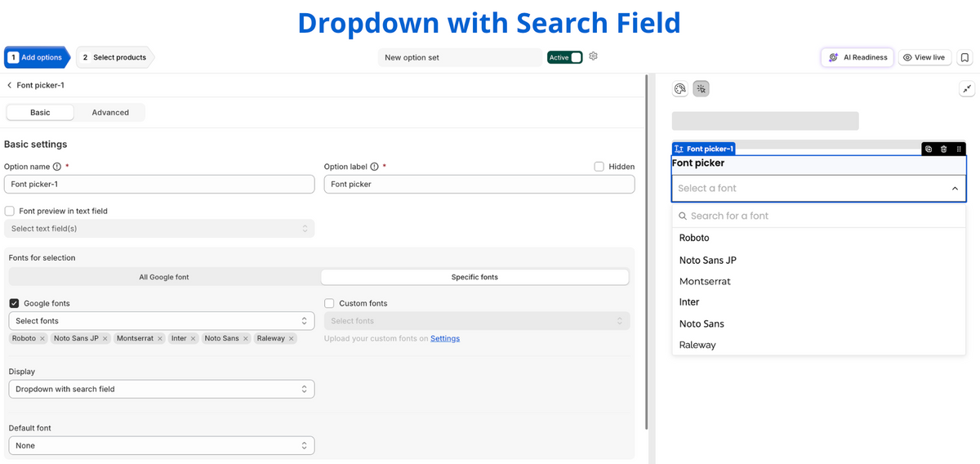Click the AI Readiness button
Viewport: 980px width, 464px height.
(857, 57)
